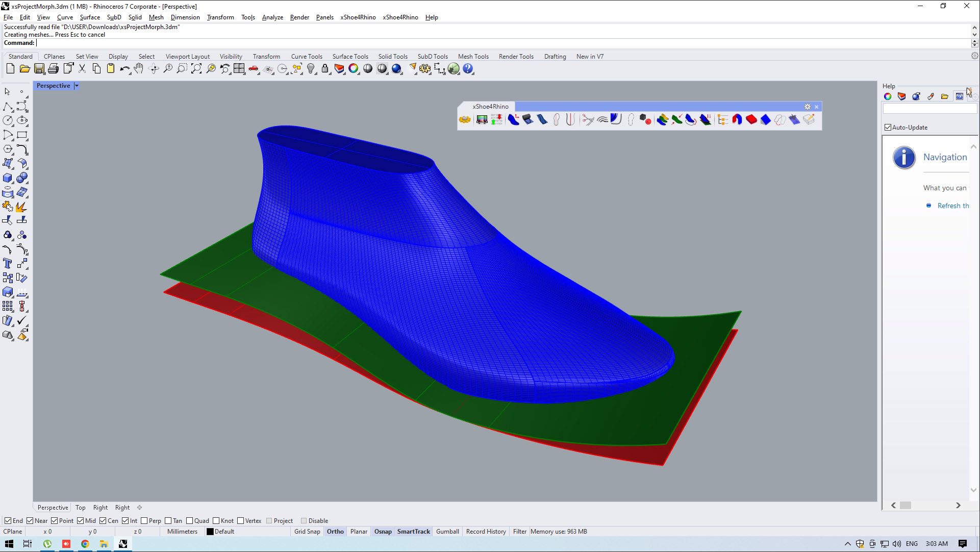Toggle the Gumball status bar button
The width and height of the screenshot is (980, 552).
(x=447, y=532)
